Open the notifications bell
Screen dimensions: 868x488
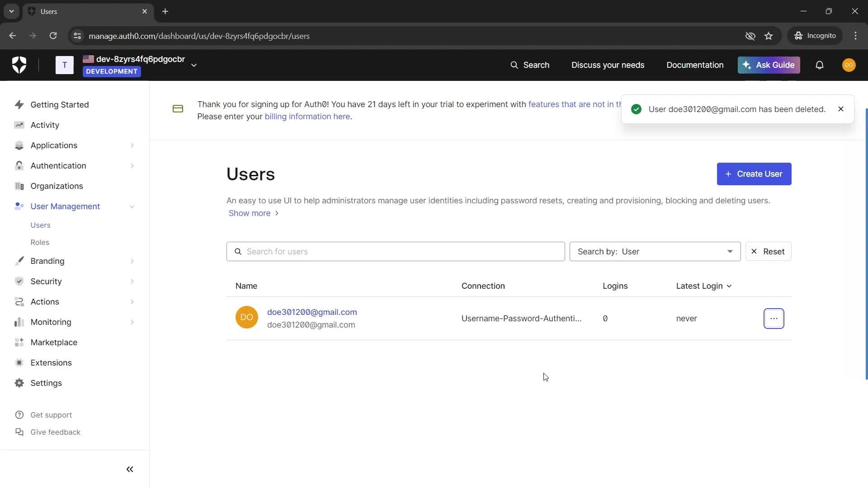pyautogui.click(x=819, y=65)
